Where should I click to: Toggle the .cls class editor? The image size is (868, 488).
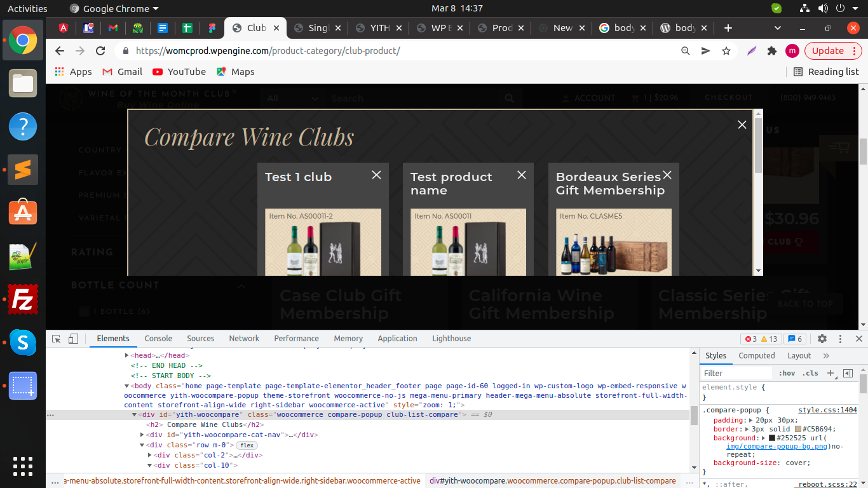[x=810, y=373]
